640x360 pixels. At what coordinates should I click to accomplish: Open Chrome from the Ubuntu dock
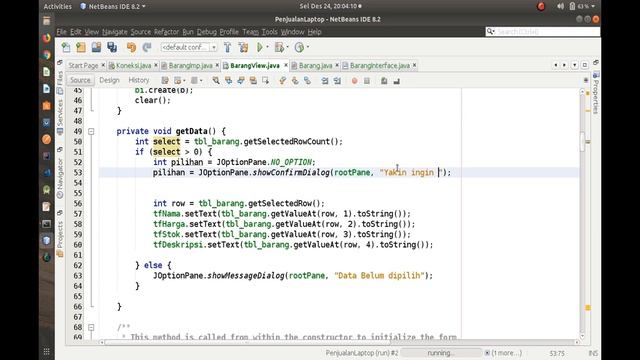(47, 55)
